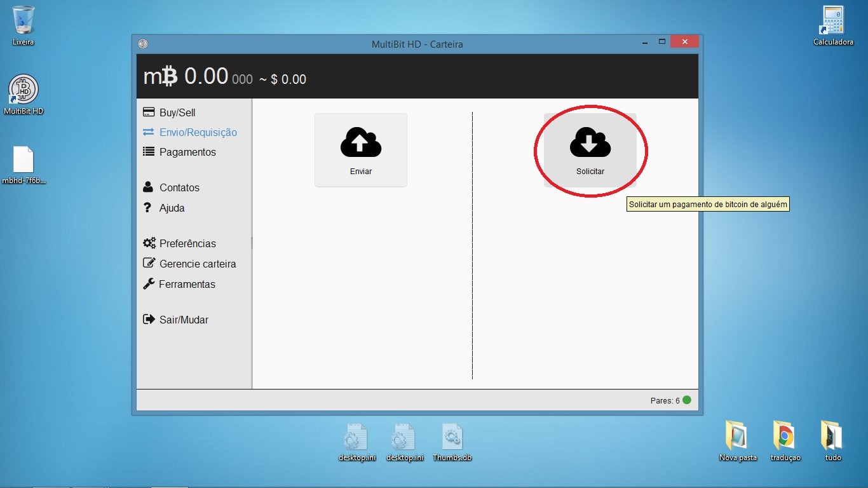Screen dimensions: 868x488
Task: Open Ferramentas wrench item
Action: tap(186, 284)
